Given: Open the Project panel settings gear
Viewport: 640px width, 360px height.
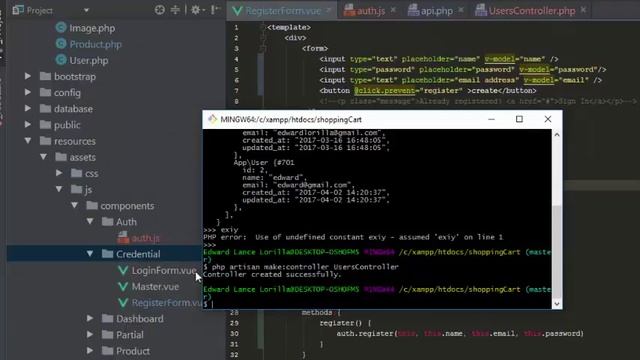Looking at the screenshot, I should coord(196,10).
